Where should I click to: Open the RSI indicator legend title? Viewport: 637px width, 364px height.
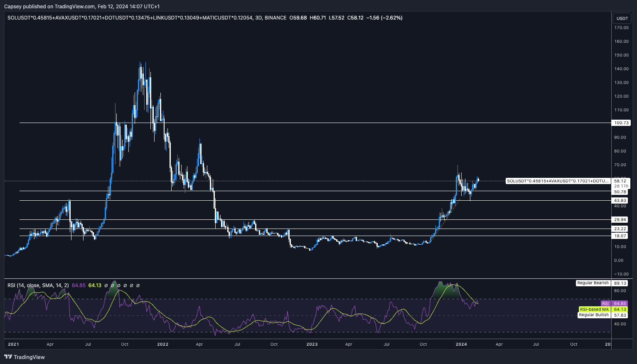pyautogui.click(x=38, y=285)
